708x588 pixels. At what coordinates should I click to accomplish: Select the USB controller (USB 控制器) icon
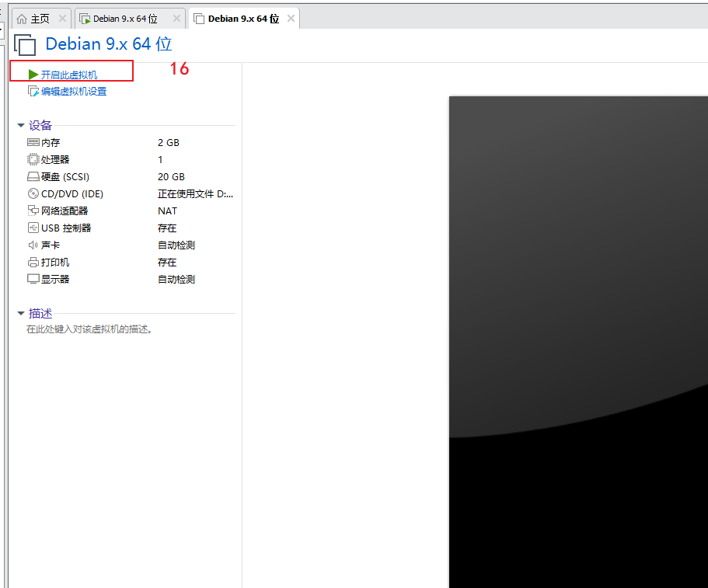click(33, 228)
